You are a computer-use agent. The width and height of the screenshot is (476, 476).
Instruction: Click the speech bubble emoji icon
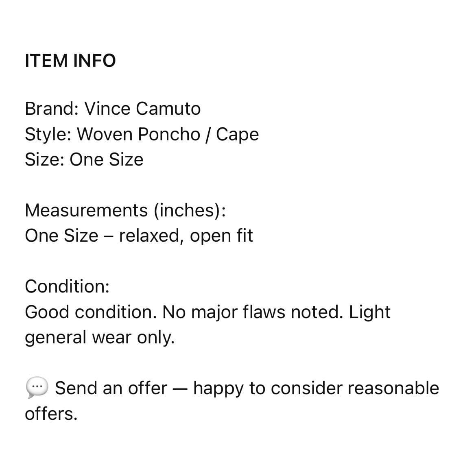point(37,388)
